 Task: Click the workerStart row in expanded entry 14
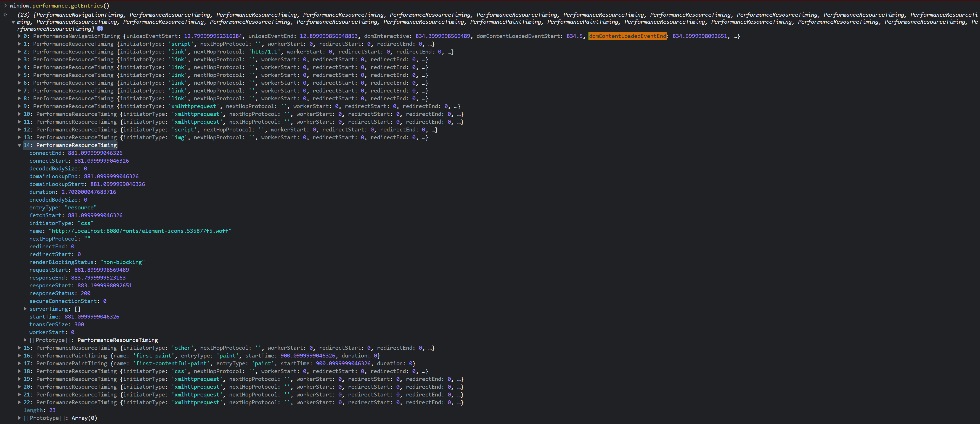52,332
